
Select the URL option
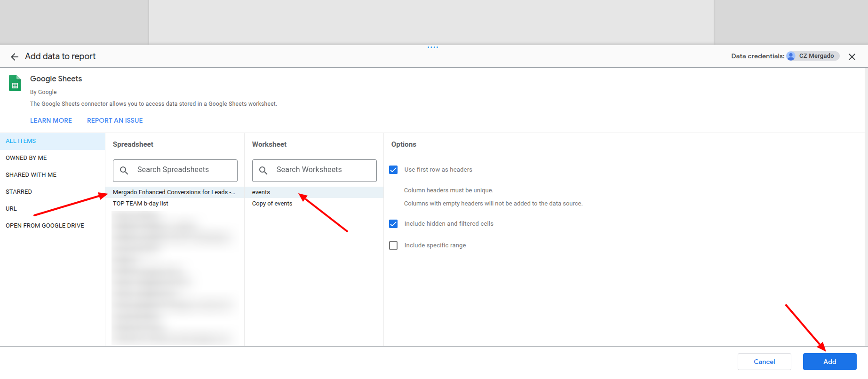pyautogui.click(x=52, y=209)
